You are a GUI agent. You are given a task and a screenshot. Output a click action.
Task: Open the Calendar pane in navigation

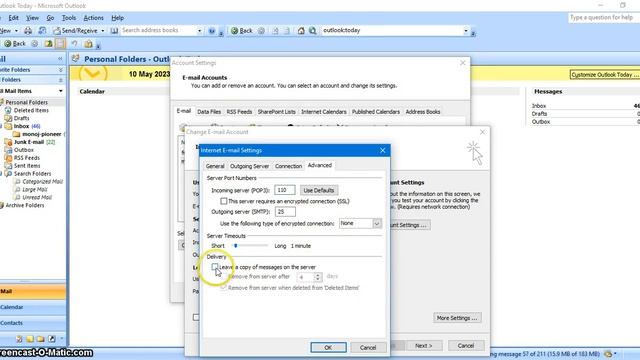(33, 307)
